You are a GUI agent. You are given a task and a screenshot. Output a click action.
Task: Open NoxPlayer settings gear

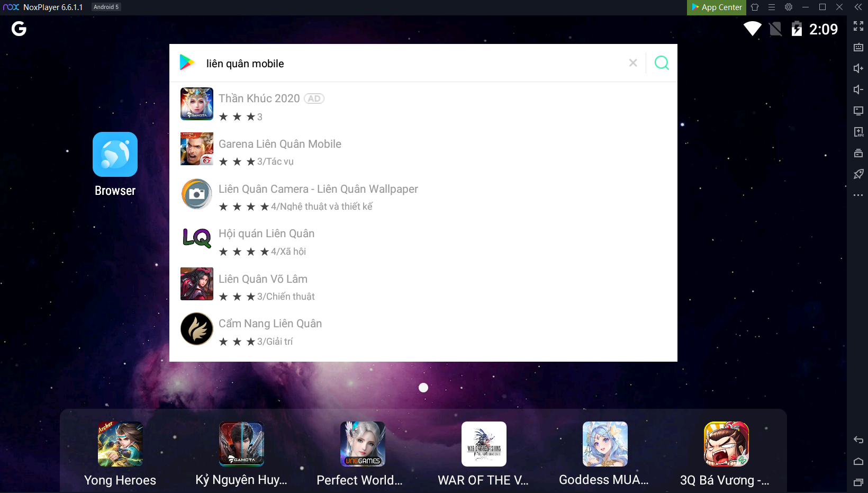point(789,7)
